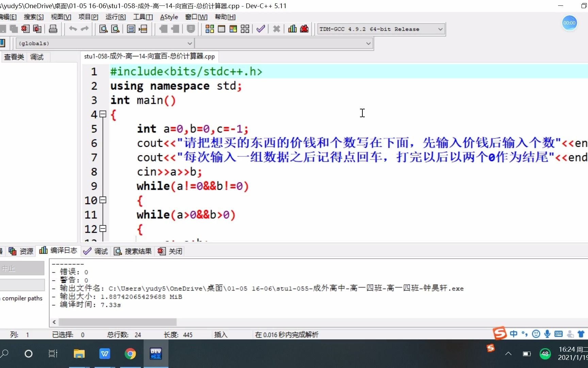Click the Rebuild All icon
The width and height of the screenshot is (588, 368).
coord(245,29)
